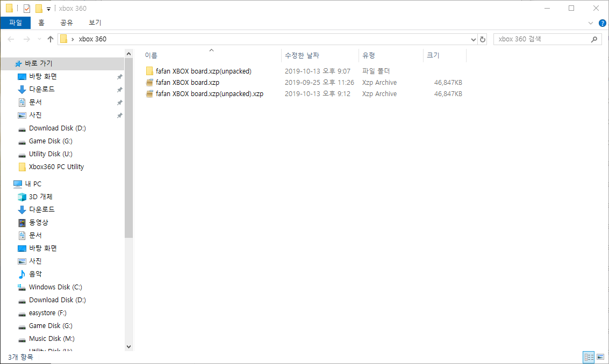The width and height of the screenshot is (609, 364).
Task: Sort by the 이름 column header
Action: (x=151, y=55)
